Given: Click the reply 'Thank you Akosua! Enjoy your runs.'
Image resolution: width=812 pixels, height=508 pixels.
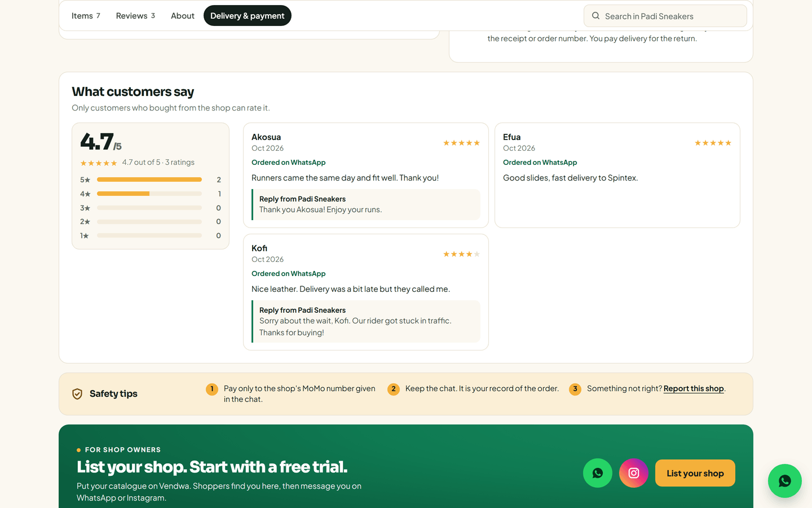Looking at the screenshot, I should (321, 209).
